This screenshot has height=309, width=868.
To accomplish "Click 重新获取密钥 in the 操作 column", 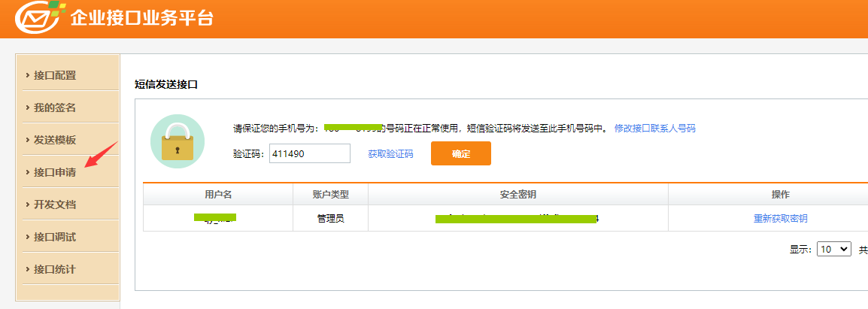I will coord(781,219).
